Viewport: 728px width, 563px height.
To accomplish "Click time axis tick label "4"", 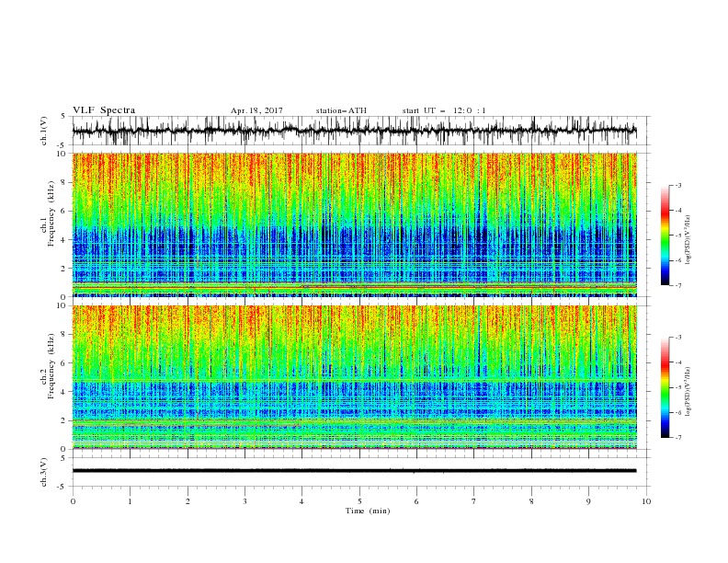I will coord(301,501).
